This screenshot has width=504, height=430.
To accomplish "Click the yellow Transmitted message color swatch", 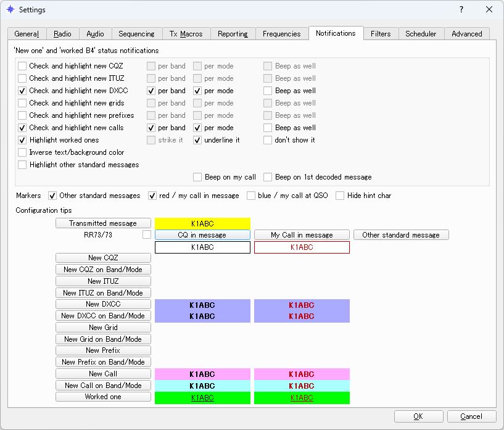I will [203, 223].
